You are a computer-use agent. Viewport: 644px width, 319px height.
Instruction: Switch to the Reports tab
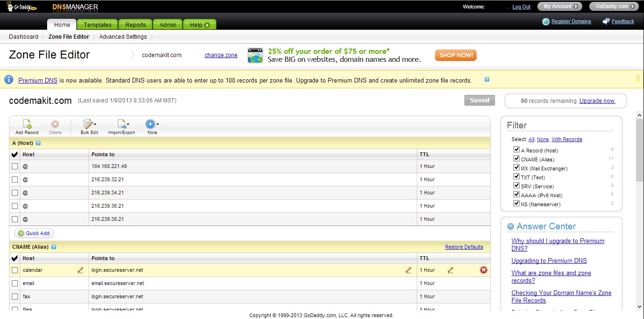[135, 25]
